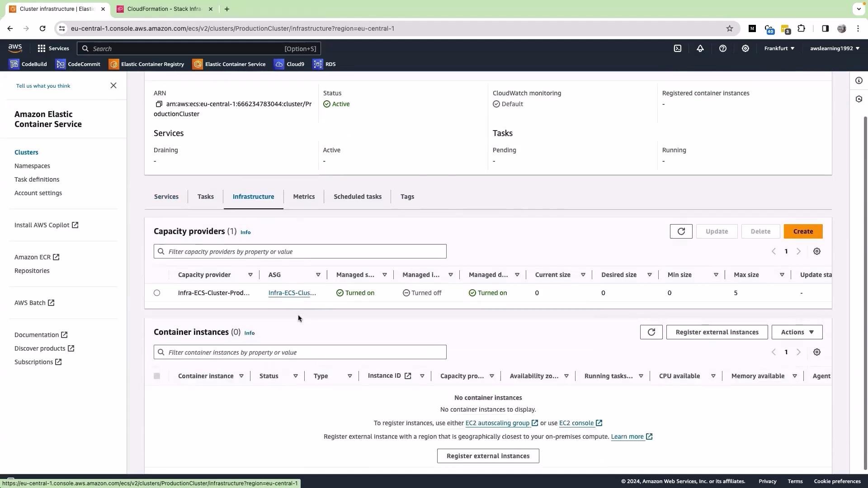The image size is (868, 488).
Task: Open the EC2 console link
Action: pyautogui.click(x=580, y=423)
